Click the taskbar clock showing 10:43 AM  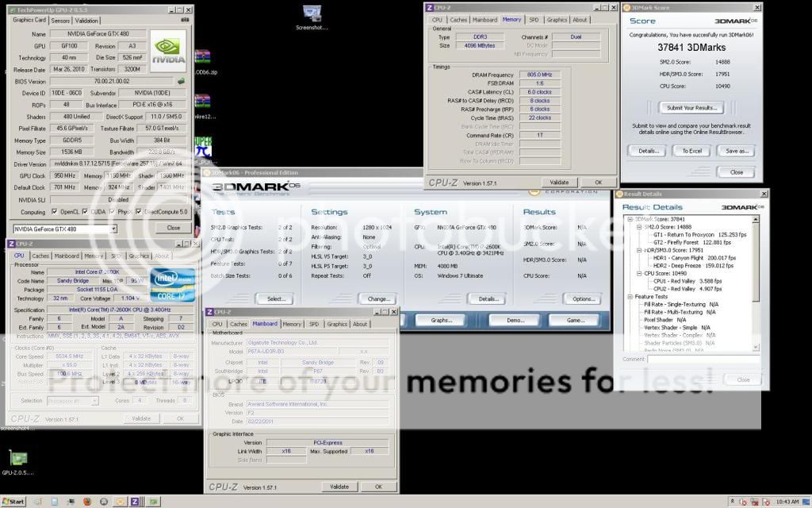click(x=787, y=502)
